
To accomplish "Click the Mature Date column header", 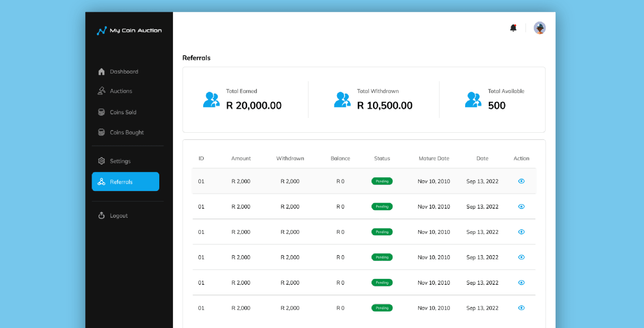I will coord(434,158).
